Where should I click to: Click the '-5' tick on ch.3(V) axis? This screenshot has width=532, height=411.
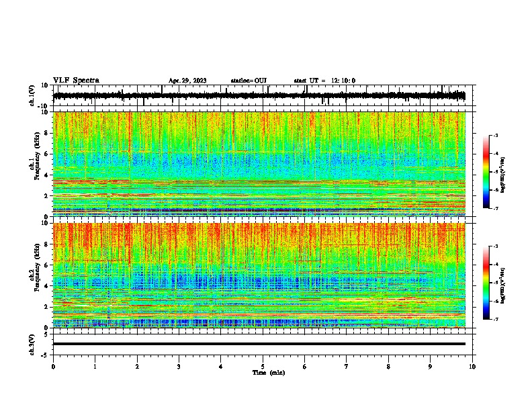(46, 355)
